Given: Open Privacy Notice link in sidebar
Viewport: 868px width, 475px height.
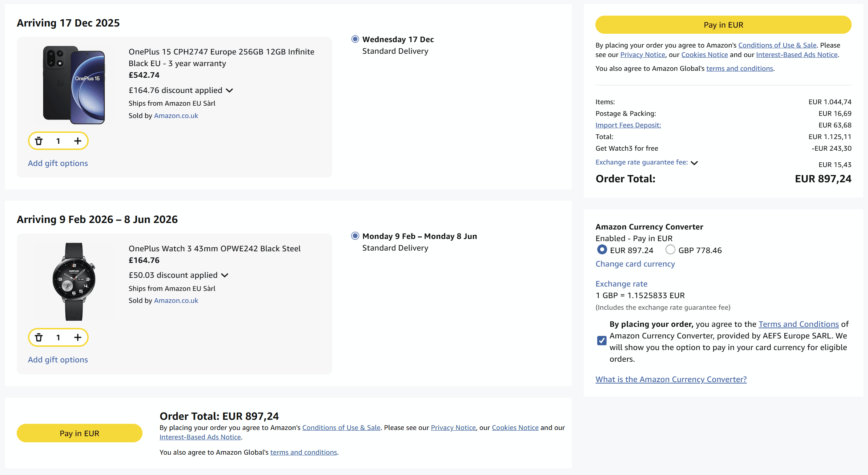Looking at the screenshot, I should coord(643,55).
